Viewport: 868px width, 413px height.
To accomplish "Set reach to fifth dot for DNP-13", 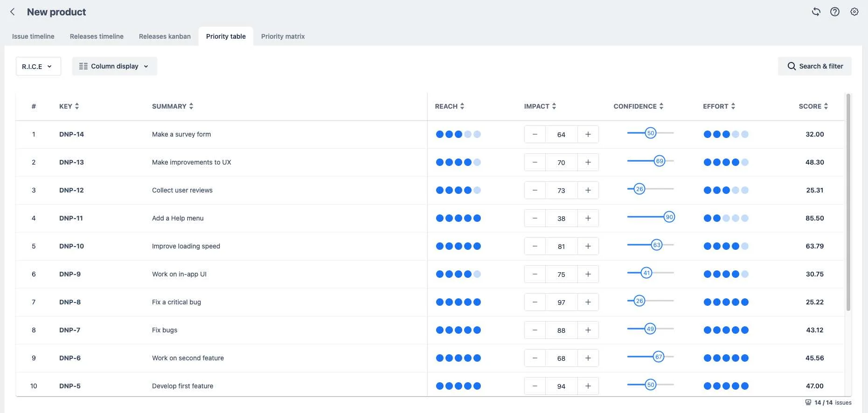I will coord(477,162).
